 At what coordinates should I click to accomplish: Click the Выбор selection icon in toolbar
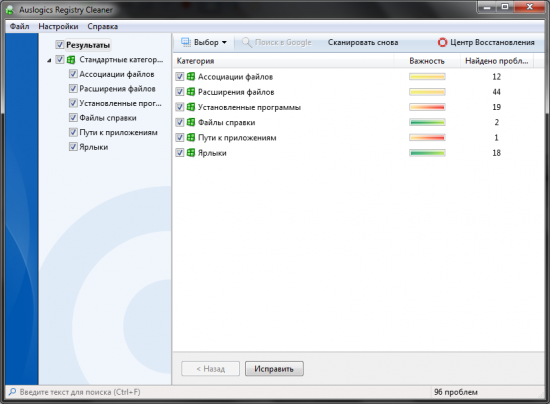[x=186, y=42]
